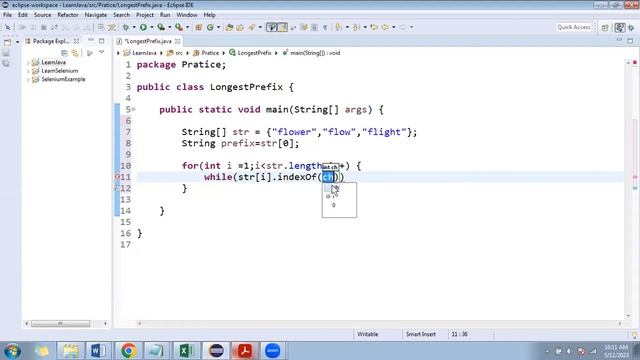Minimize the Package Explorer view
Screen dimensions: 640x360
tap(91, 40)
